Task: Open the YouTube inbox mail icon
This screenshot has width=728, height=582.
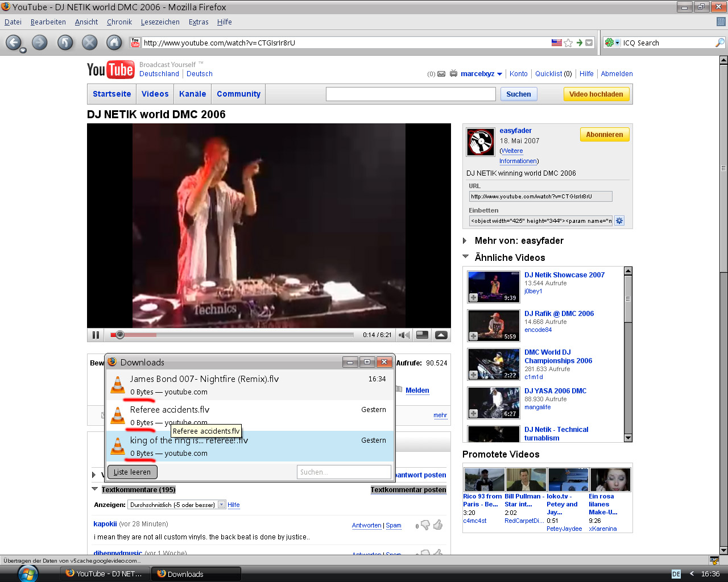Action: click(441, 74)
